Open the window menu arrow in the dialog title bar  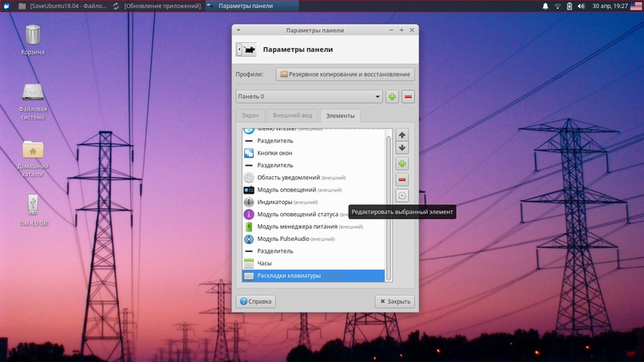(239, 30)
